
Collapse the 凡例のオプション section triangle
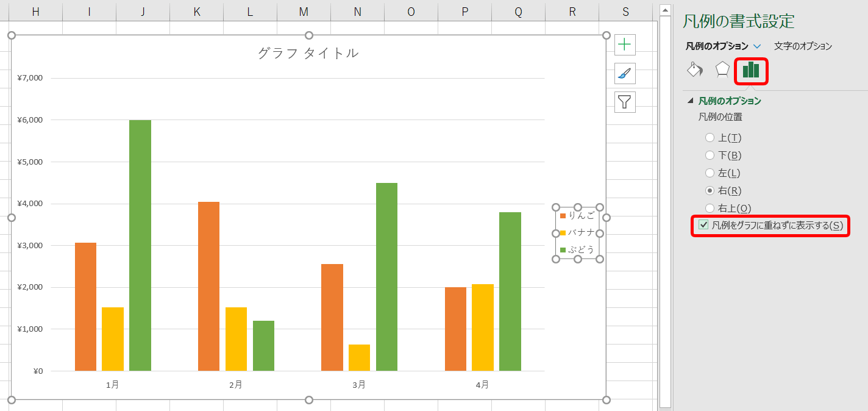(x=691, y=101)
